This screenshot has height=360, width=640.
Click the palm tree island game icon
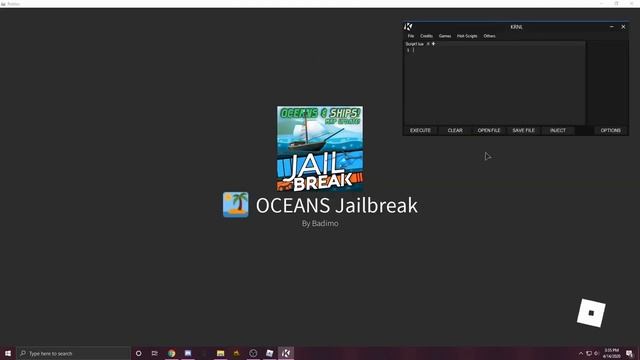tap(236, 204)
